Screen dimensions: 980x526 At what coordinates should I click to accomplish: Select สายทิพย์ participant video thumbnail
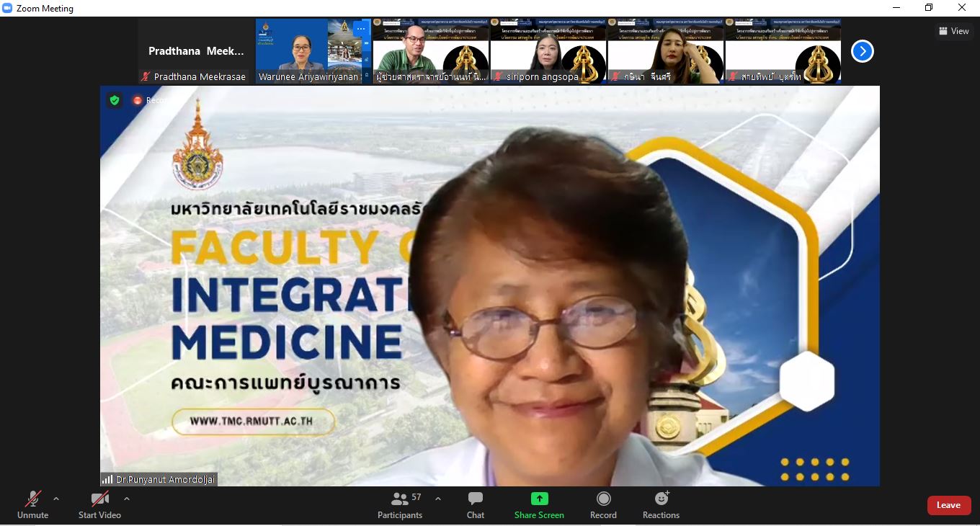pos(783,51)
